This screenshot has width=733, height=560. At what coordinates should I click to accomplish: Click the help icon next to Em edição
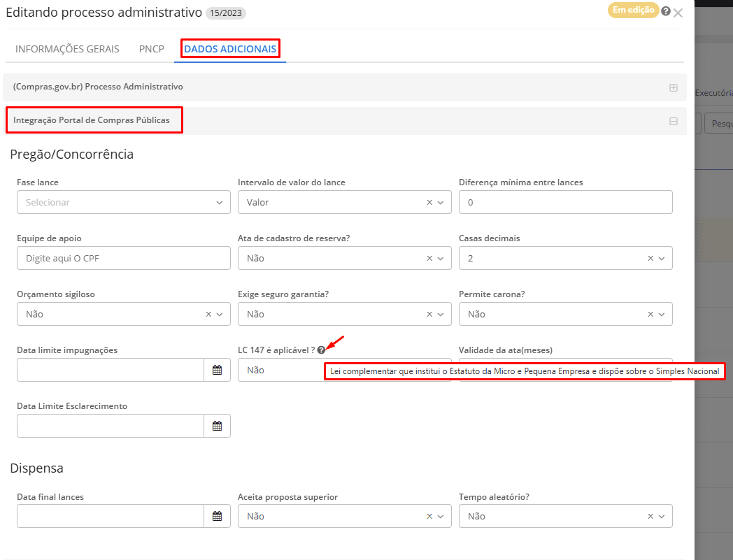(x=666, y=11)
